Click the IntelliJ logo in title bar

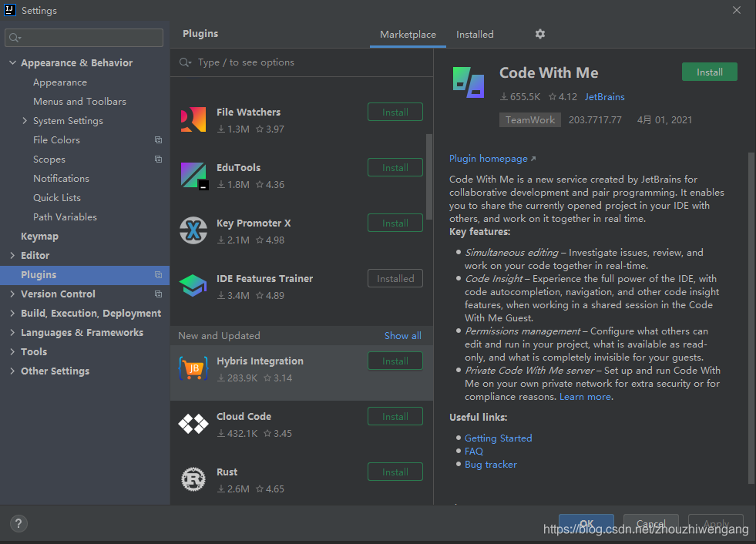[x=10, y=10]
